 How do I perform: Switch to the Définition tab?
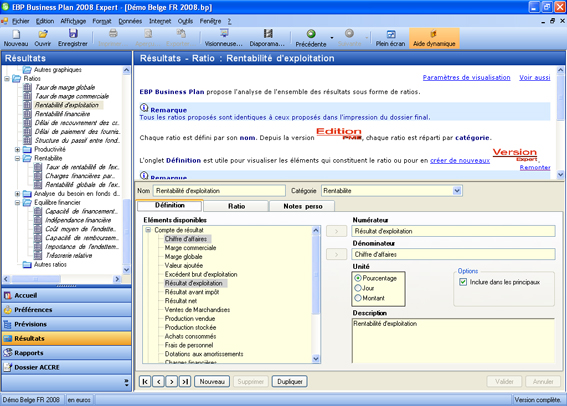170,205
